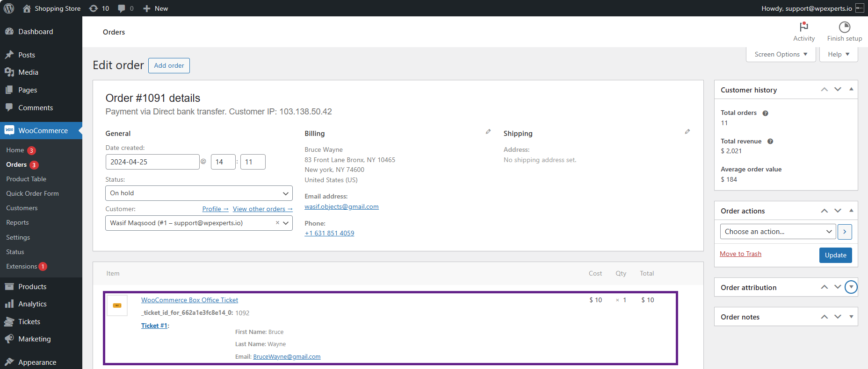
Task: Click View other orders link
Action: [263, 209]
